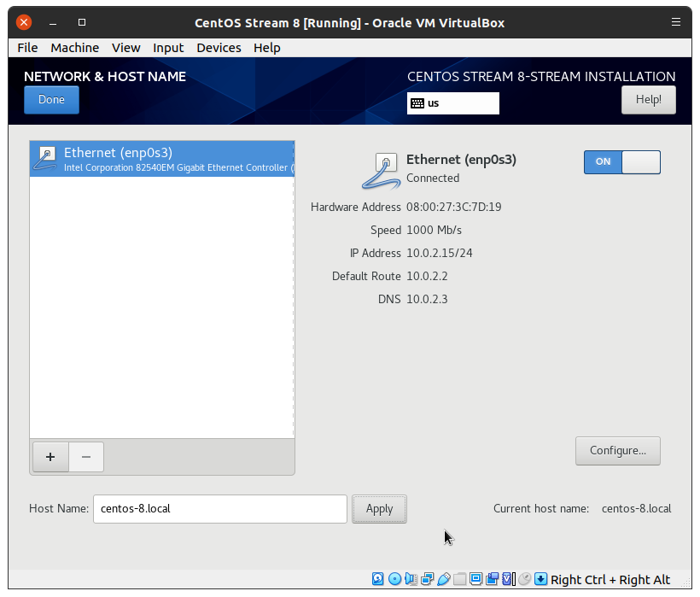Screen dimensions: 700x597
Task: Click the display settings status icon
Action: pyautogui.click(x=475, y=579)
